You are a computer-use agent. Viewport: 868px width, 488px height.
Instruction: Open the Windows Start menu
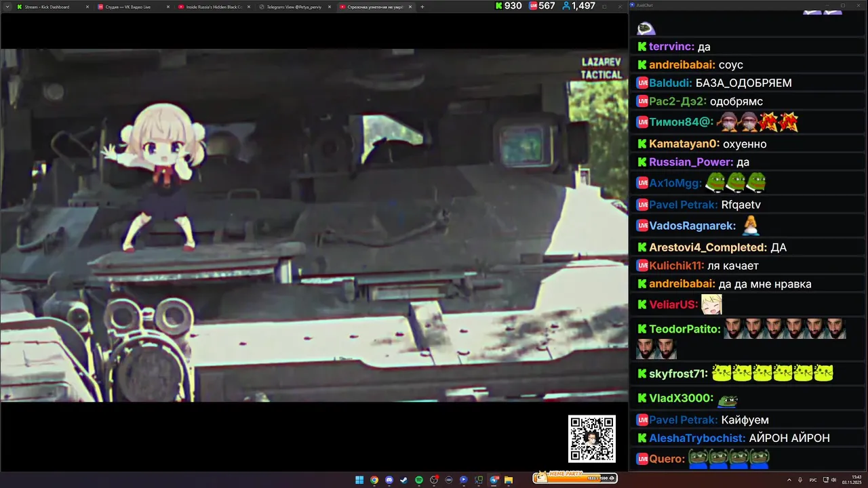359,480
